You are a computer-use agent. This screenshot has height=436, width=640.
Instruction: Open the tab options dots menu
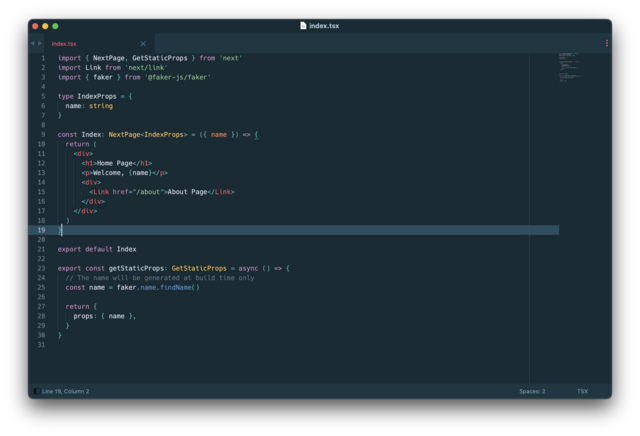pyautogui.click(x=607, y=43)
